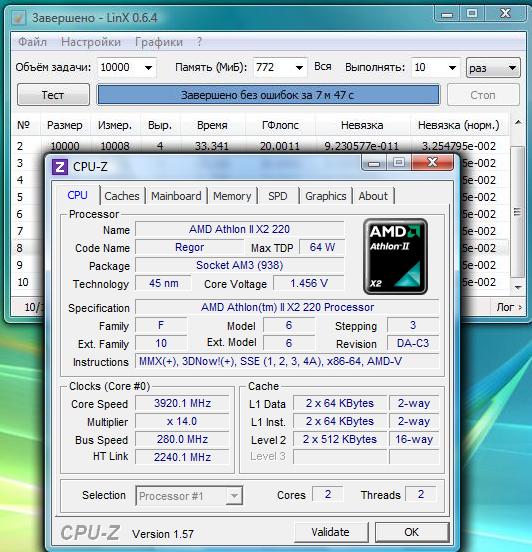Open the Processor #1 selection dropdown
Screen dimensions: 532x552
pos(189,496)
